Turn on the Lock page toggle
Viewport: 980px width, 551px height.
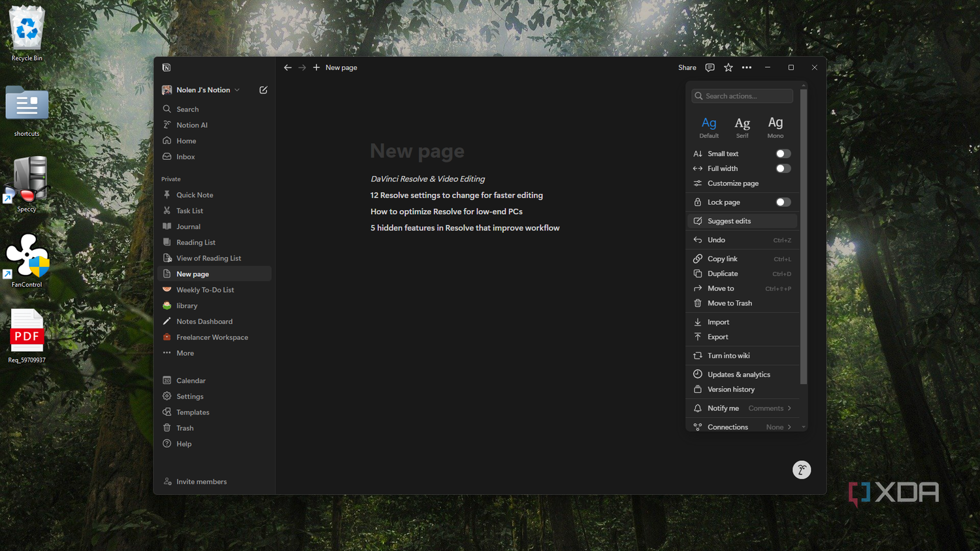pos(783,202)
